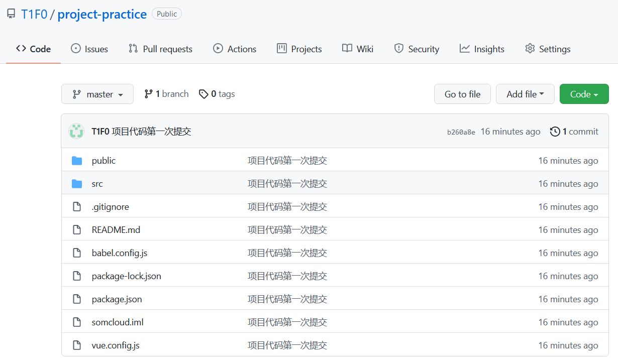View the 1 branch link
The width and height of the screenshot is (618, 364).
coord(166,94)
